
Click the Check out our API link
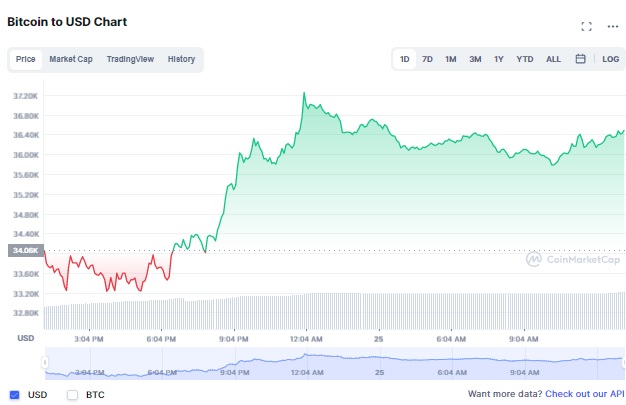pyautogui.click(x=584, y=394)
